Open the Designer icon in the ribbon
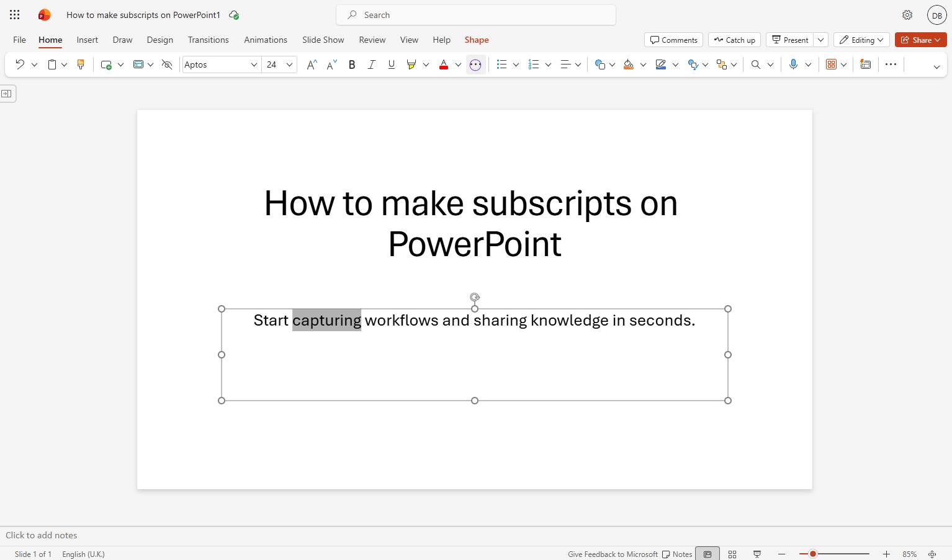Image resolution: width=952 pixels, height=560 pixels. [x=866, y=64]
